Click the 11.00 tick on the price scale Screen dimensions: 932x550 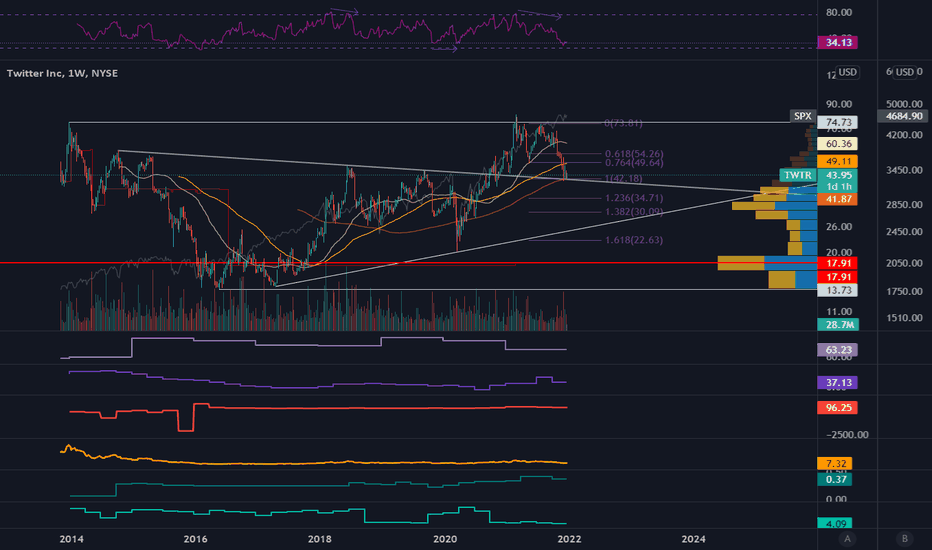pos(839,312)
